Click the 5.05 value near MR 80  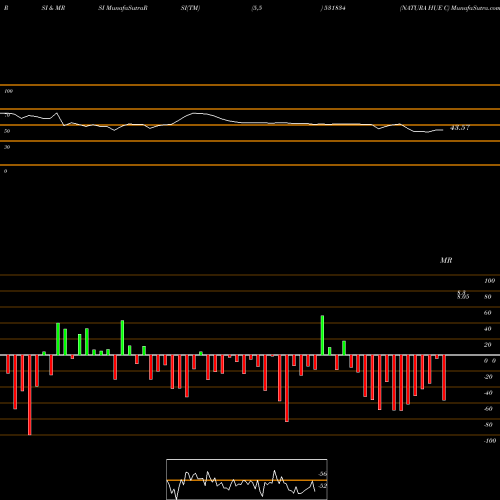tap(463, 297)
